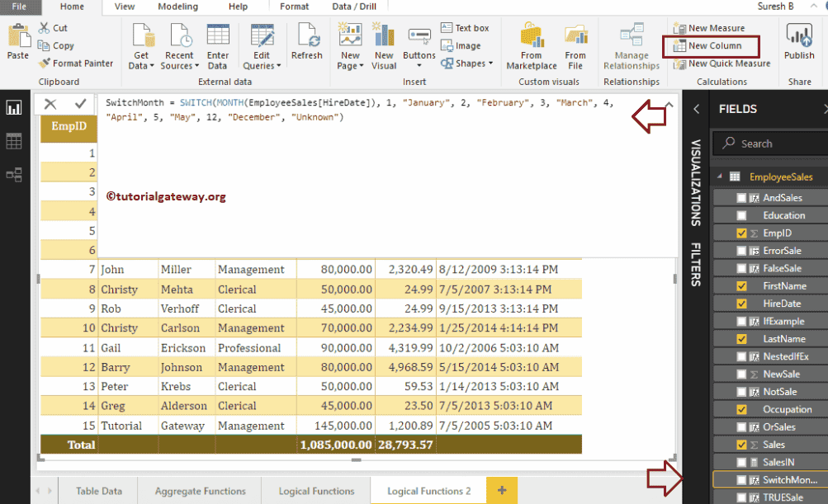Publish the report to Power BI service

(x=797, y=45)
